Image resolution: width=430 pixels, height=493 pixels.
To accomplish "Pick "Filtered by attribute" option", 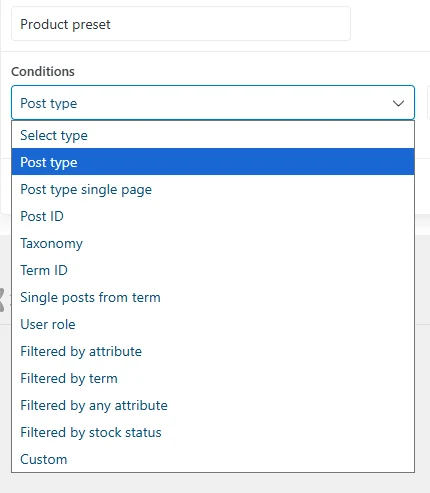I will tap(213, 351).
